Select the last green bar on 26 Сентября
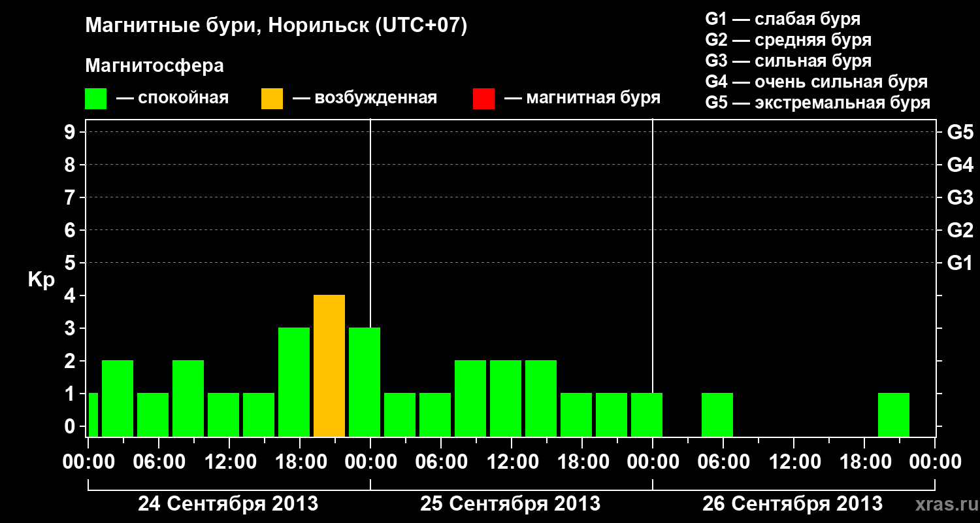 [894, 414]
